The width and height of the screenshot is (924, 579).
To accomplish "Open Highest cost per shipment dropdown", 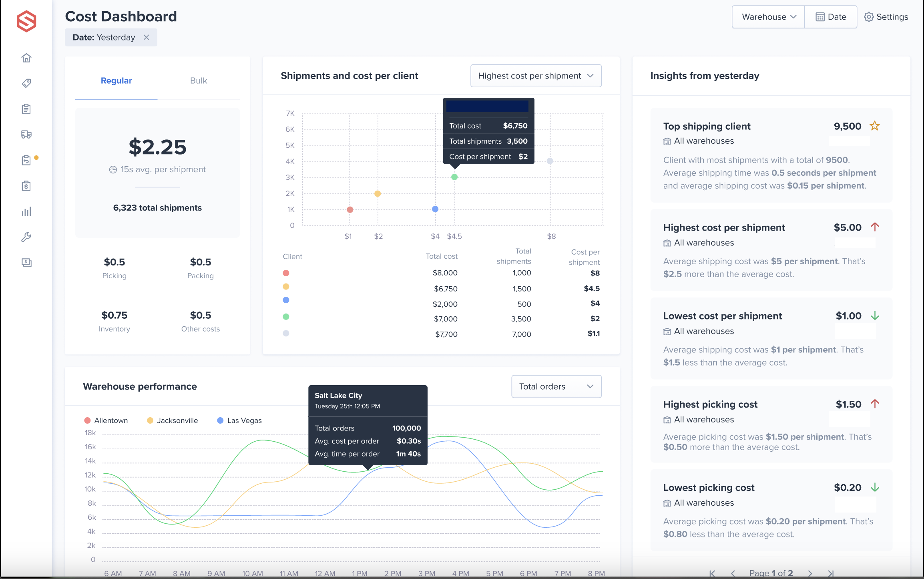I will click(x=536, y=76).
